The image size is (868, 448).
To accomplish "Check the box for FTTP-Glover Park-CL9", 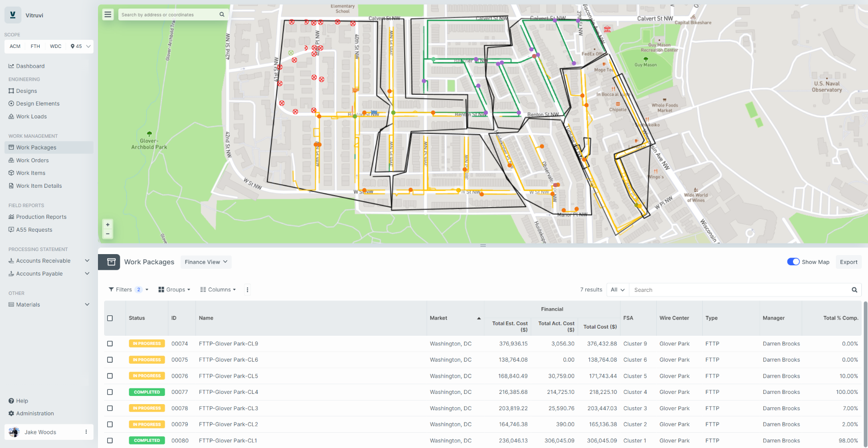I will click(110, 344).
